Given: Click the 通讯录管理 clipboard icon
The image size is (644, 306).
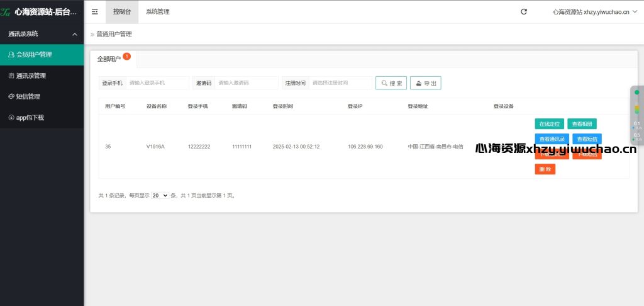Looking at the screenshot, I should [x=11, y=76].
